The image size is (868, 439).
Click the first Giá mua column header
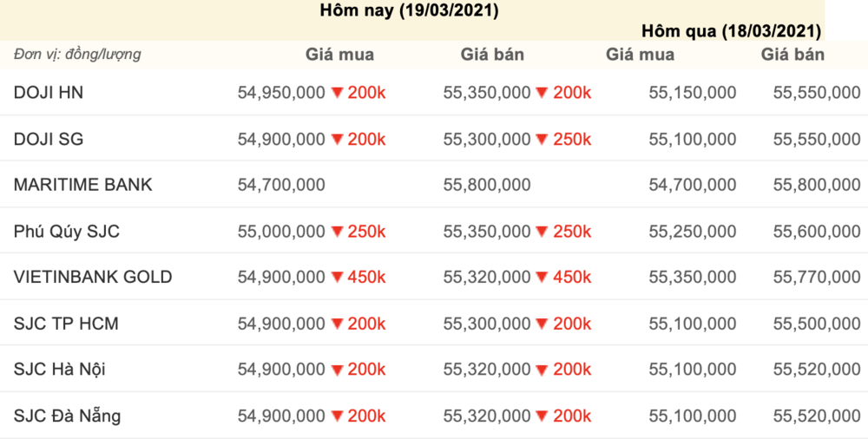tap(340, 55)
